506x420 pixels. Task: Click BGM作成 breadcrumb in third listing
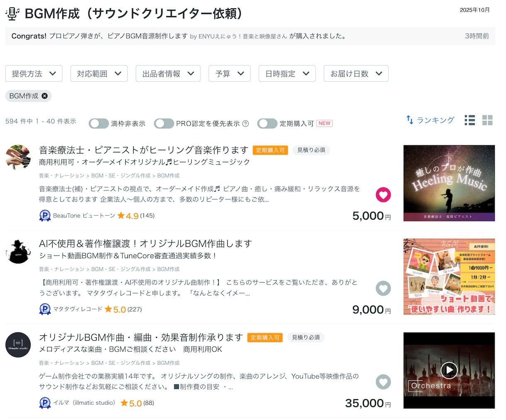(168, 363)
